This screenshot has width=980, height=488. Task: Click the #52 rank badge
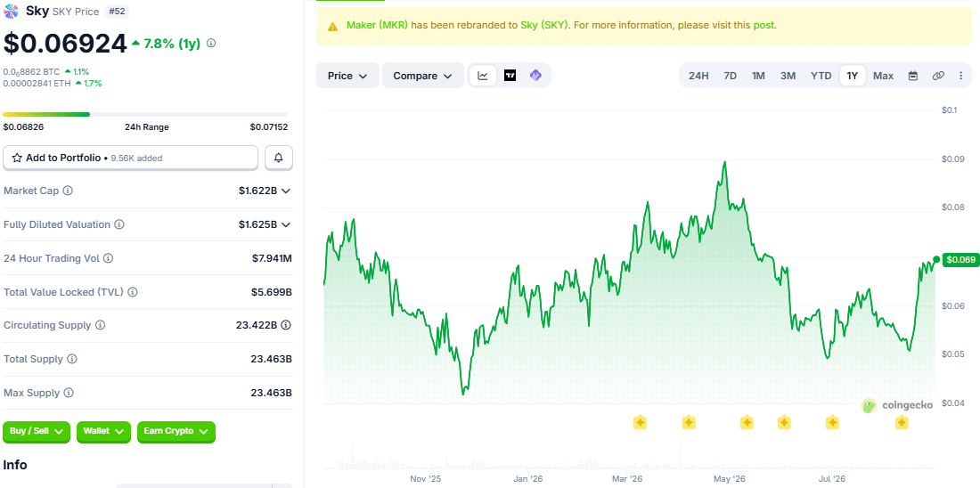tap(117, 12)
